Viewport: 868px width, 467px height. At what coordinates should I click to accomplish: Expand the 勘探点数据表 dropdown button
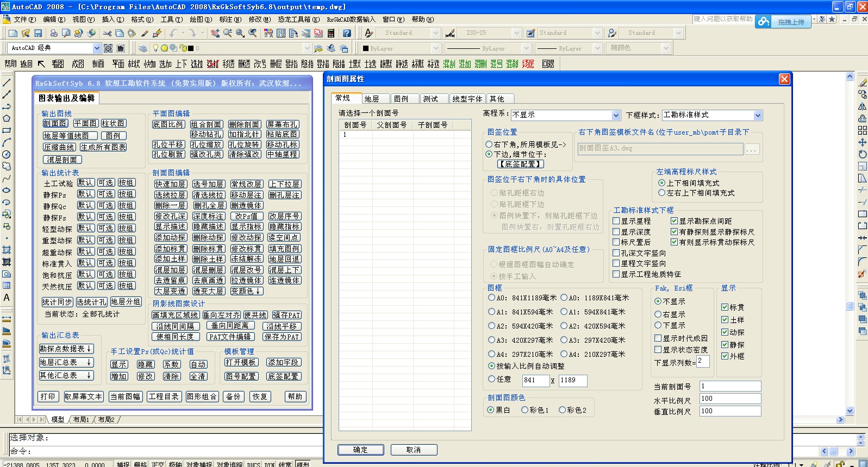[66, 349]
